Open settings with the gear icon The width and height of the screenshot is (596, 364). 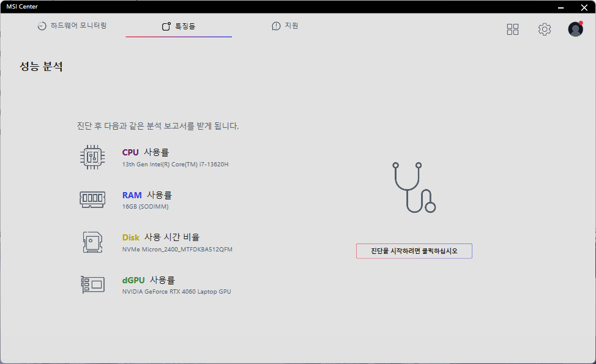[545, 29]
